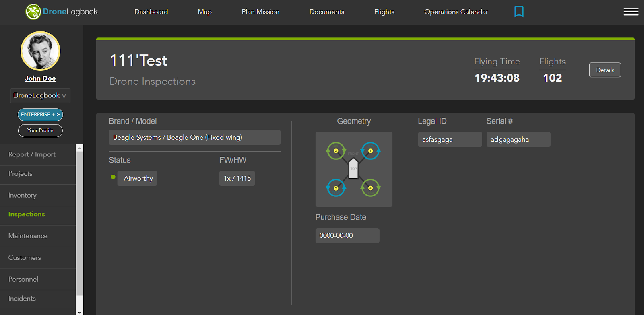644x315 pixels.
Task: Click the Drone Inspections subtitle
Action: tap(153, 81)
